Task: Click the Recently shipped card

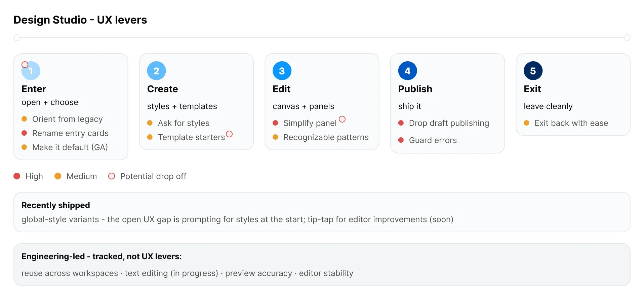Action: (322, 212)
